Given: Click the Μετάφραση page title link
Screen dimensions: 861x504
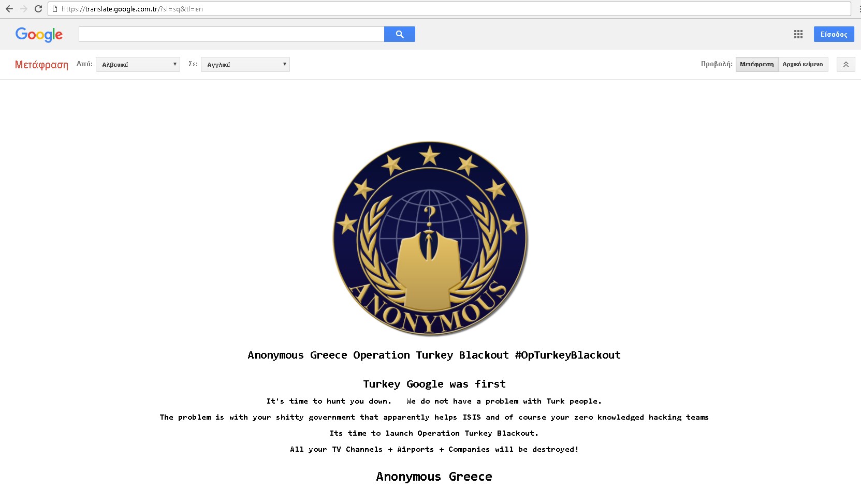Looking at the screenshot, I should pos(41,65).
